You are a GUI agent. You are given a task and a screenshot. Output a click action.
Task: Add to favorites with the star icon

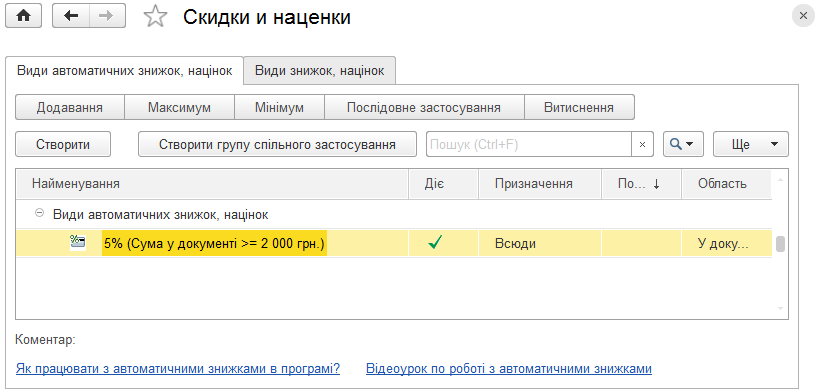[155, 17]
